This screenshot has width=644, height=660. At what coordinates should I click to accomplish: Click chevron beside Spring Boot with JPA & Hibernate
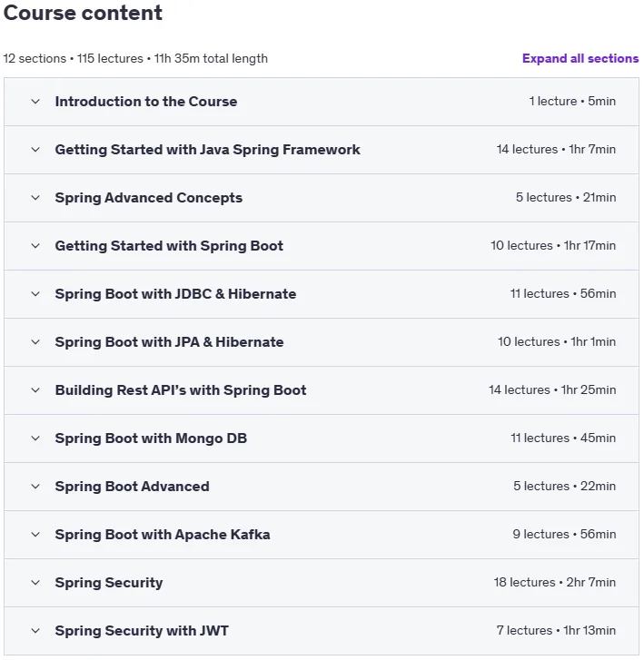point(35,341)
